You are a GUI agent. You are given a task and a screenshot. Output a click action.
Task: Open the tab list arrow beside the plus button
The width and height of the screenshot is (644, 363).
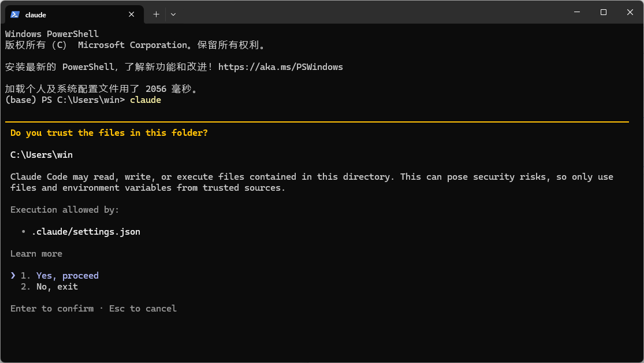point(173,14)
